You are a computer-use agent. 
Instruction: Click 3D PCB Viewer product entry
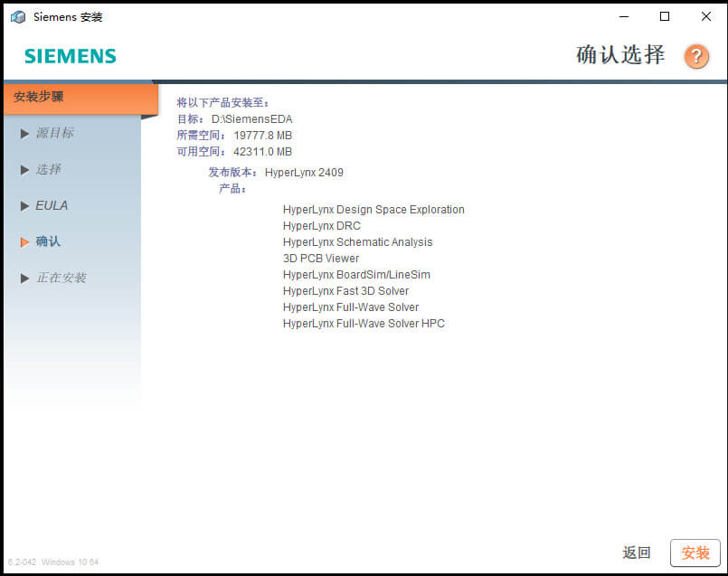(x=321, y=259)
